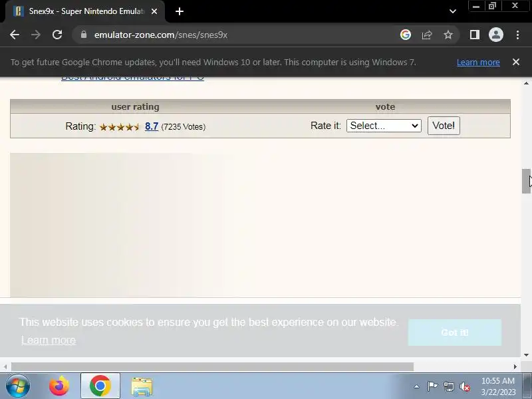Click the Vote! button
This screenshot has height=399, width=532.
pos(444,126)
